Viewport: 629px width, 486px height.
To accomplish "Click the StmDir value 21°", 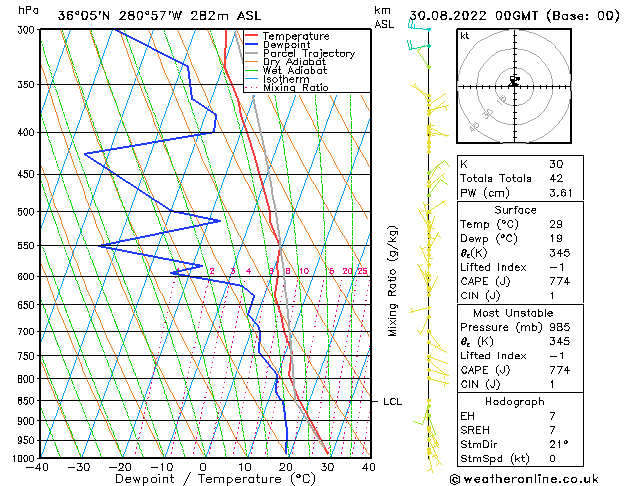I will (x=559, y=445).
